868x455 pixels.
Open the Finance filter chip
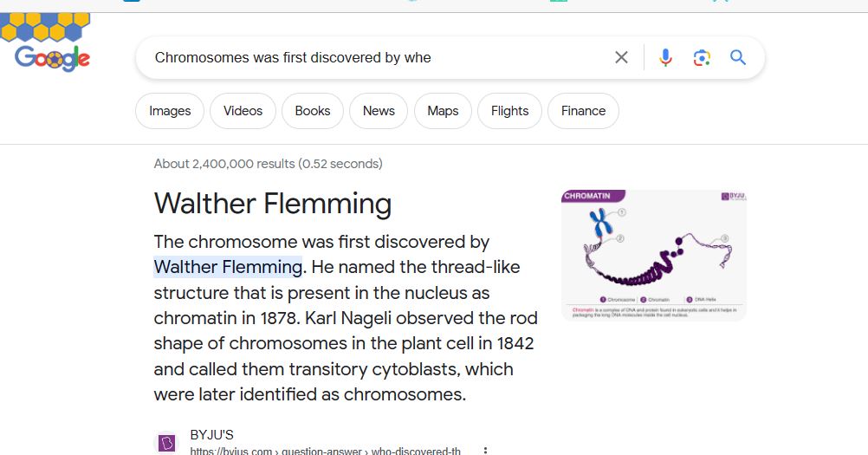point(583,111)
